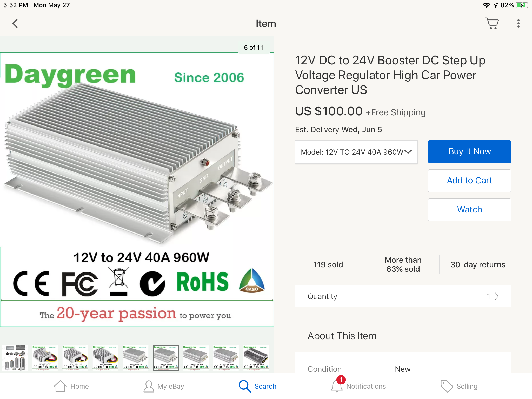Select the fourth product thumbnail
This screenshot has width=532, height=399.
coord(105,358)
